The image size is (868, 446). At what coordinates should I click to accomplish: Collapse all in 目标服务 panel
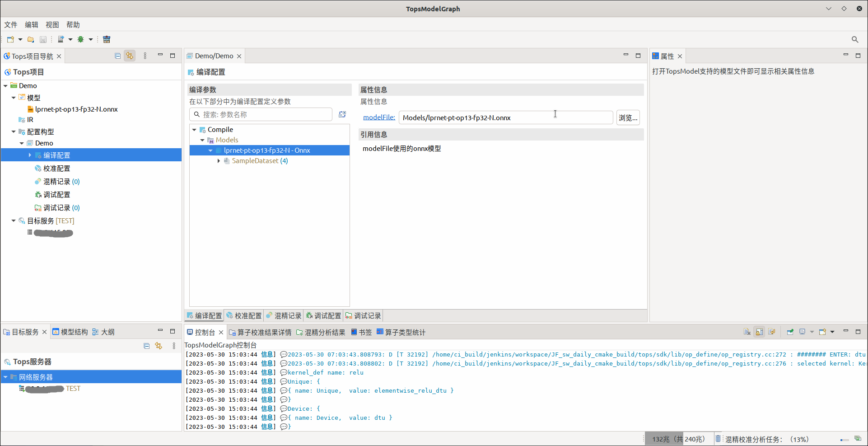tap(146, 346)
